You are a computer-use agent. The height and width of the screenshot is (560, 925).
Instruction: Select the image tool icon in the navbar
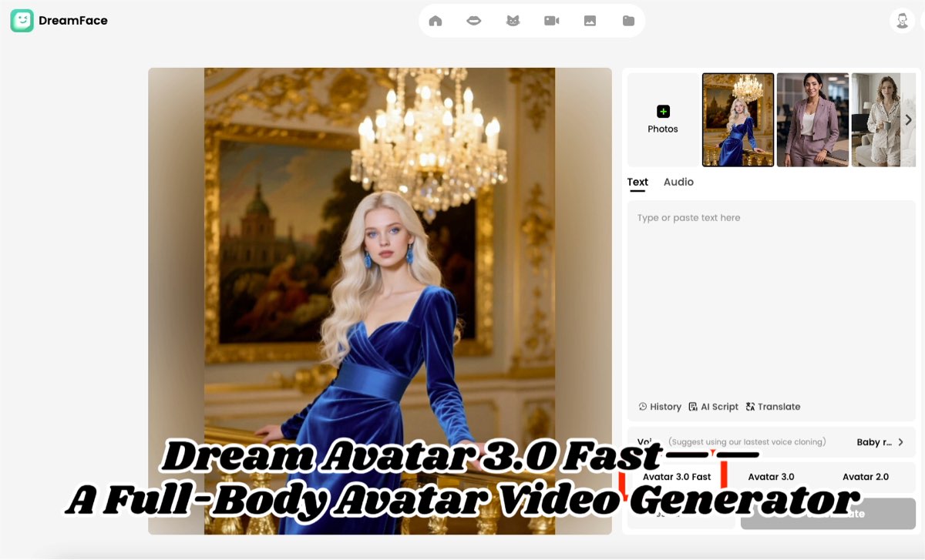(x=590, y=20)
